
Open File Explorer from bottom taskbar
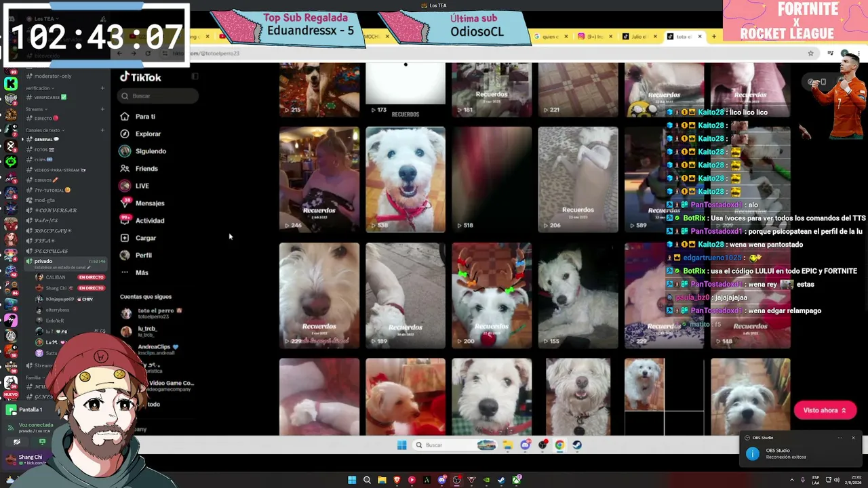coord(382,480)
